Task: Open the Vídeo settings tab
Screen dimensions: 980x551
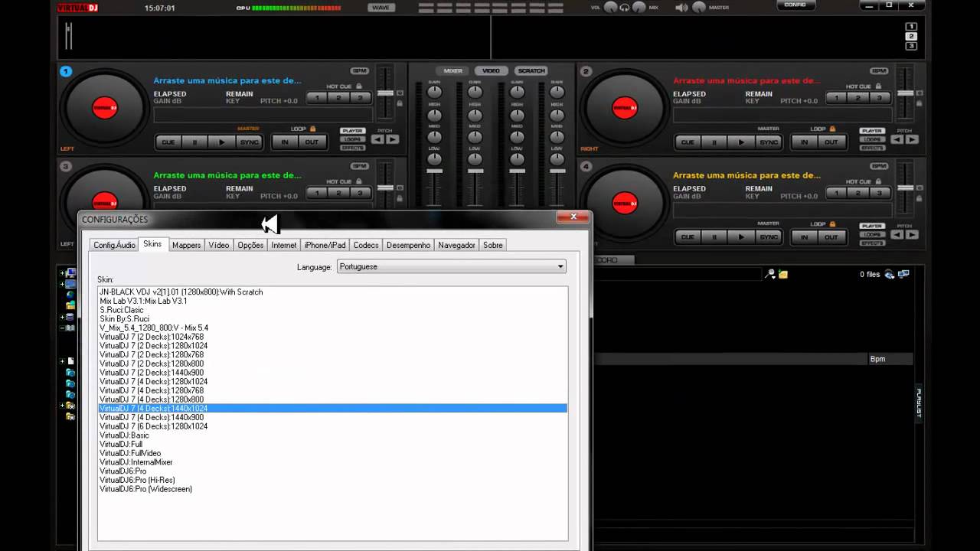Action: coord(219,245)
